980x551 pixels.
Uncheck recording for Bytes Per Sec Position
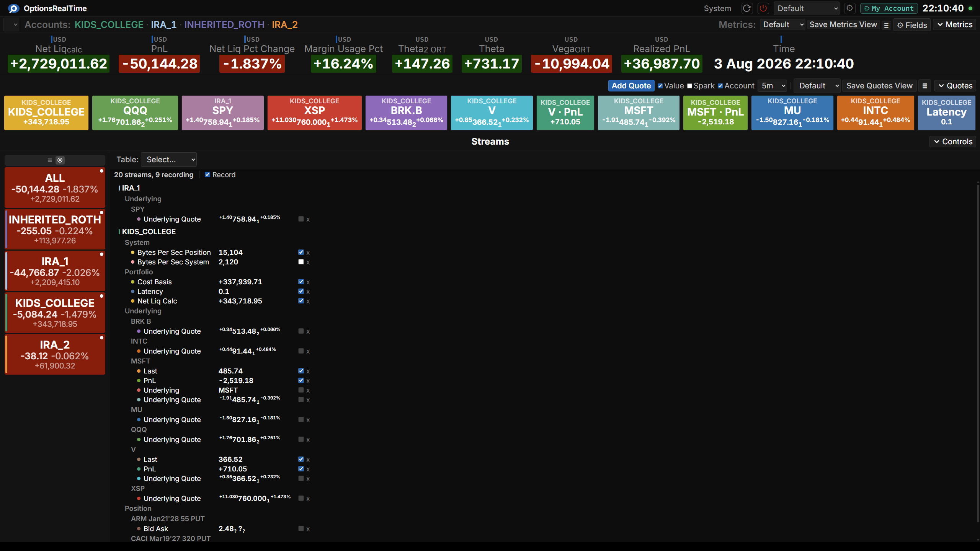(x=301, y=253)
